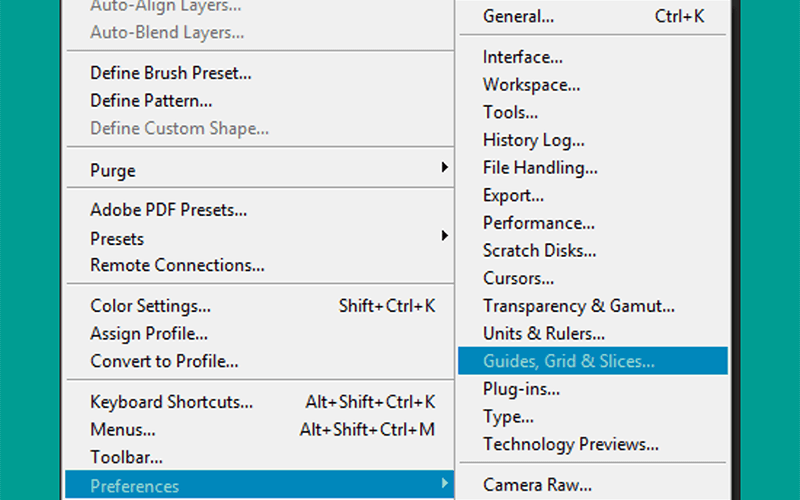
Task: Open Guides, Grid & Slices preferences
Action: pos(593,361)
